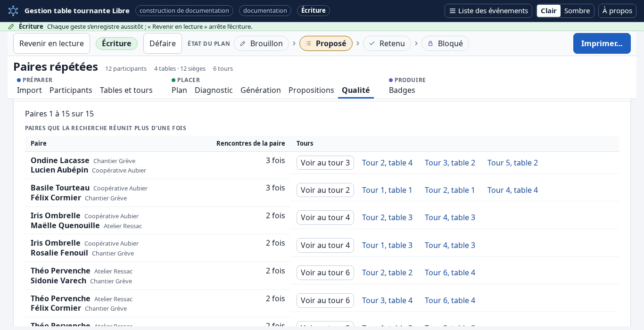
Task: Open link Tour 2, table 2
Action: 387,272
